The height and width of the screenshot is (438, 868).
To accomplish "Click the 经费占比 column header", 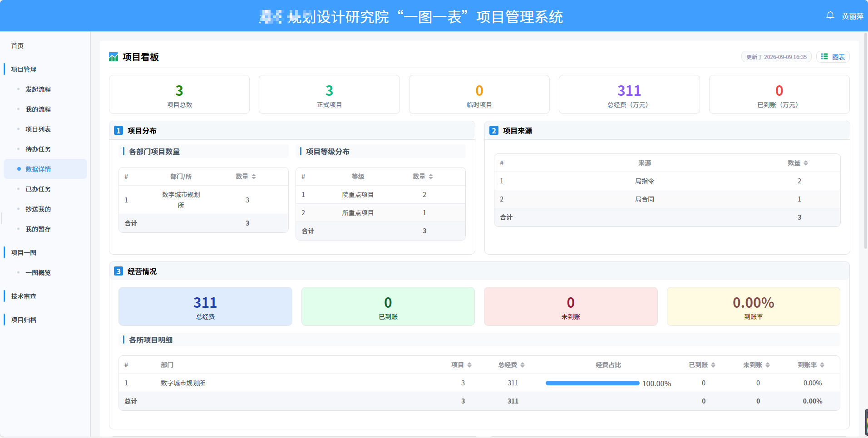I will pos(608,365).
